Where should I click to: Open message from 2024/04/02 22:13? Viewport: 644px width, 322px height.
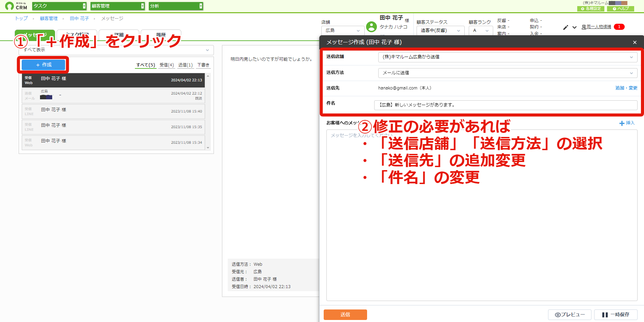tap(114, 80)
